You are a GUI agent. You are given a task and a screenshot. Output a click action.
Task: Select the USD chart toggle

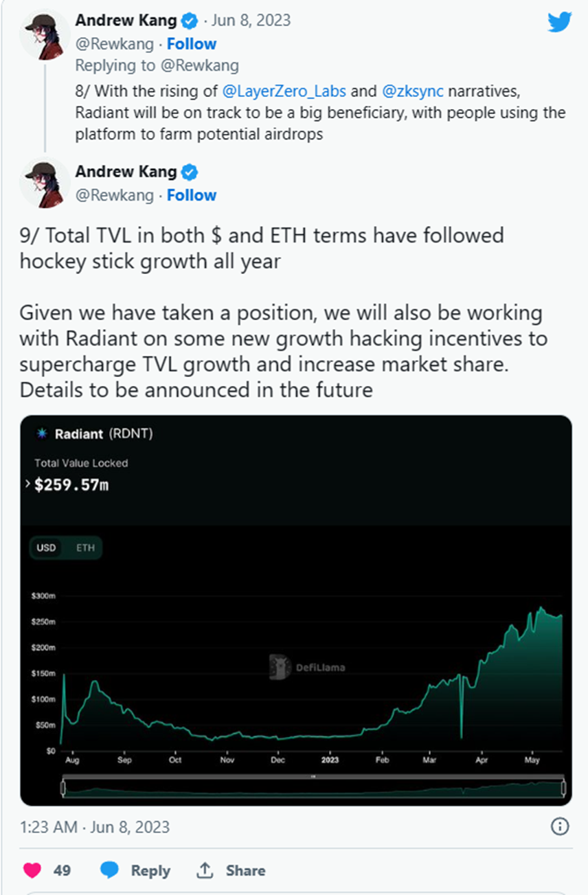pyautogui.click(x=46, y=547)
